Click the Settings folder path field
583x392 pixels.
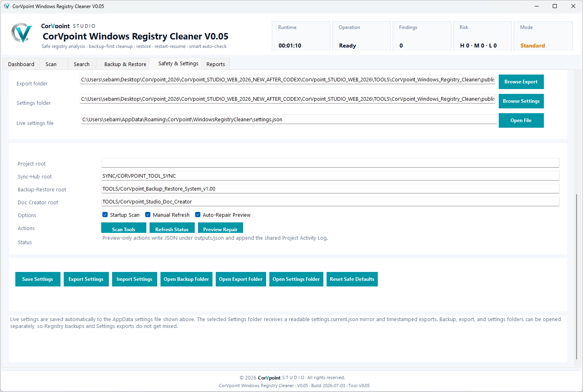click(x=287, y=99)
